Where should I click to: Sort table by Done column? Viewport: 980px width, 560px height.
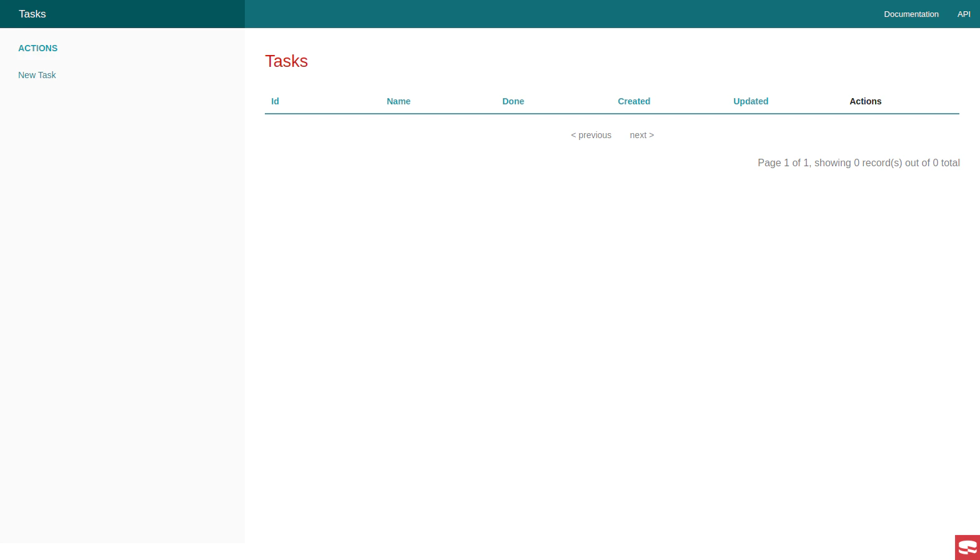point(513,101)
